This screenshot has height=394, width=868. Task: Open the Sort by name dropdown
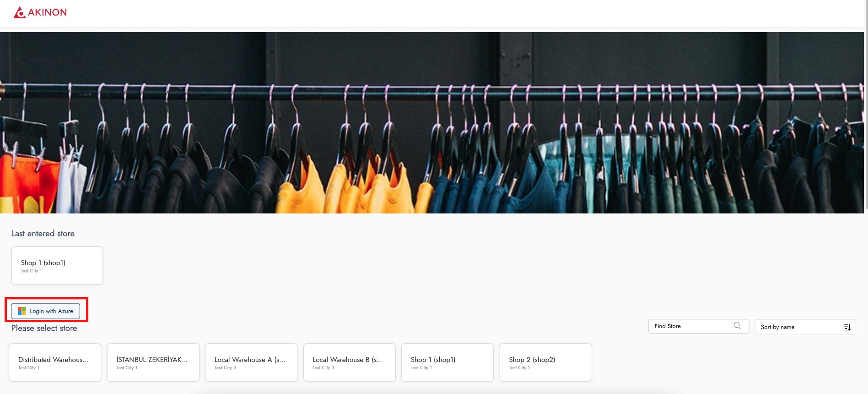tap(798, 327)
